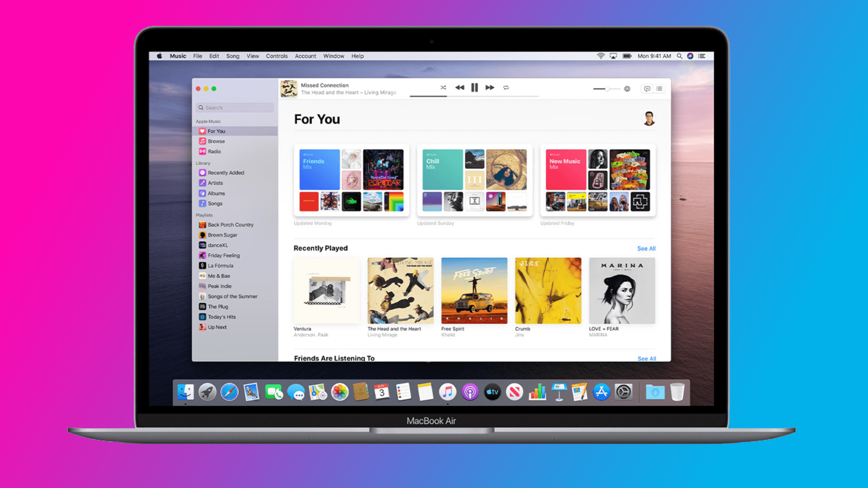Open Siri from the menu bar
Screen dimensions: 868x488
[x=690, y=56]
